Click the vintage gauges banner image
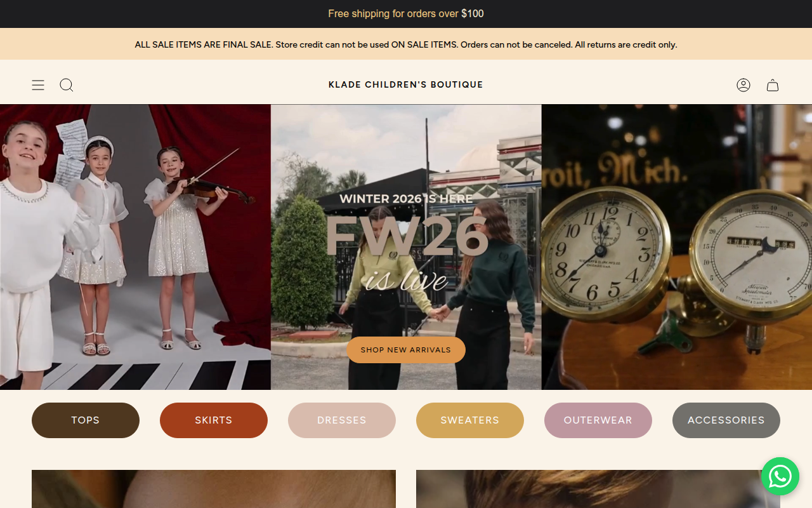This screenshot has width=812, height=508. click(677, 247)
